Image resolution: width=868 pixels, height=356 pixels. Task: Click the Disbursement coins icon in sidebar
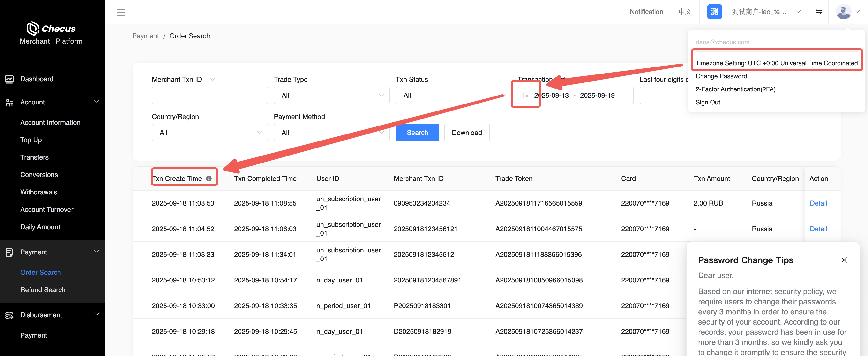(9, 315)
